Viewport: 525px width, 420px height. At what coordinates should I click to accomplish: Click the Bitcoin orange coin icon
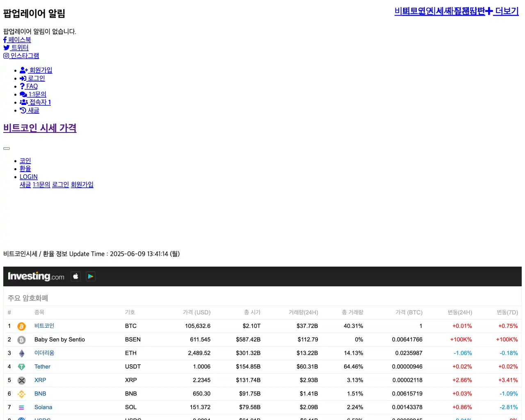click(22, 326)
